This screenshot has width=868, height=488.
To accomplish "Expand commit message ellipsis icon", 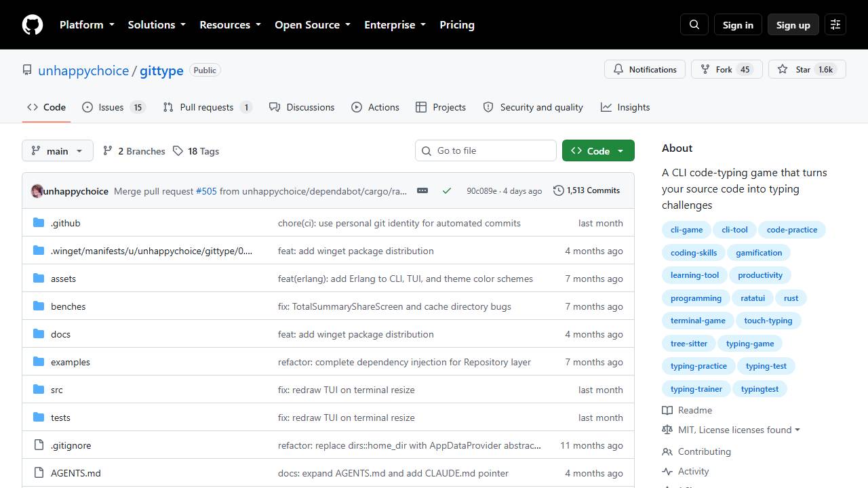I will [422, 190].
